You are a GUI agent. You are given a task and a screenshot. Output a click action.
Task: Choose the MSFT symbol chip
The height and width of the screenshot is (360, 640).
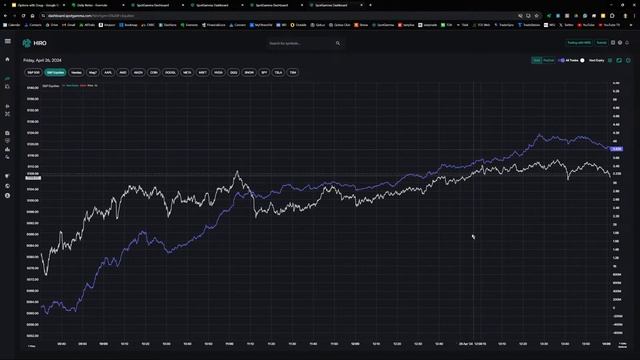pos(202,73)
